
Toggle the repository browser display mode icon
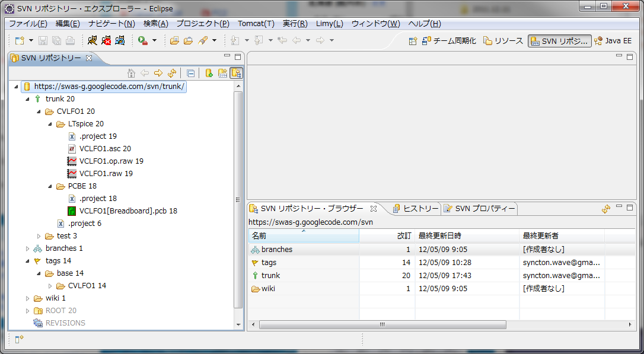pos(236,73)
